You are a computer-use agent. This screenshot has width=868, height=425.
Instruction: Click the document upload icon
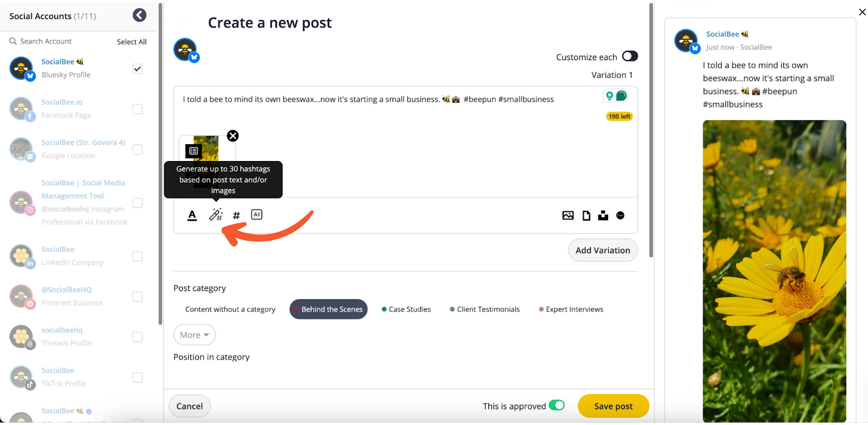(586, 215)
